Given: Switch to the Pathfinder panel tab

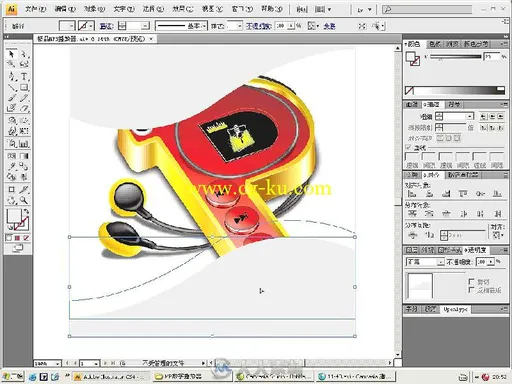Looking at the screenshot, I should coord(463,175).
